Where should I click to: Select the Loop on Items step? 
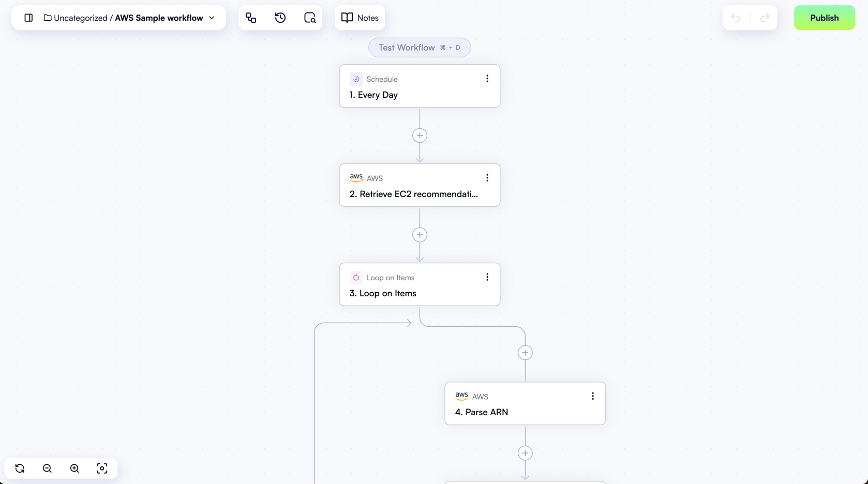(420, 284)
